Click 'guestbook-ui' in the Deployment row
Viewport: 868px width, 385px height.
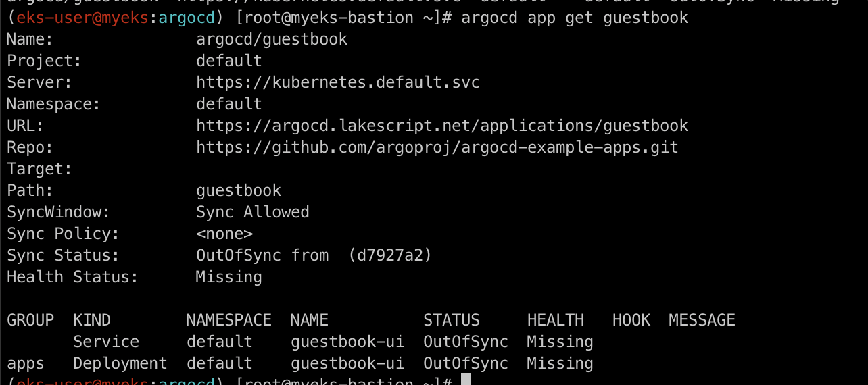click(347, 363)
